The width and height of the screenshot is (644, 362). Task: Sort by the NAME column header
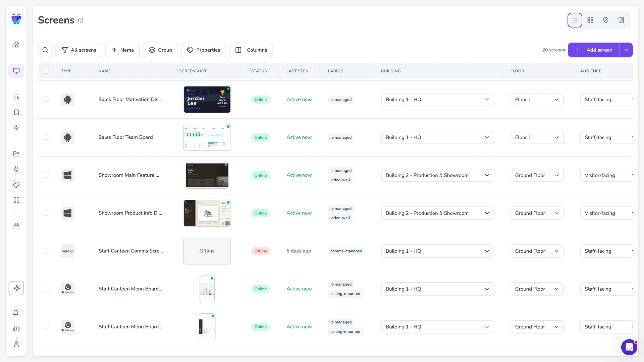[105, 71]
